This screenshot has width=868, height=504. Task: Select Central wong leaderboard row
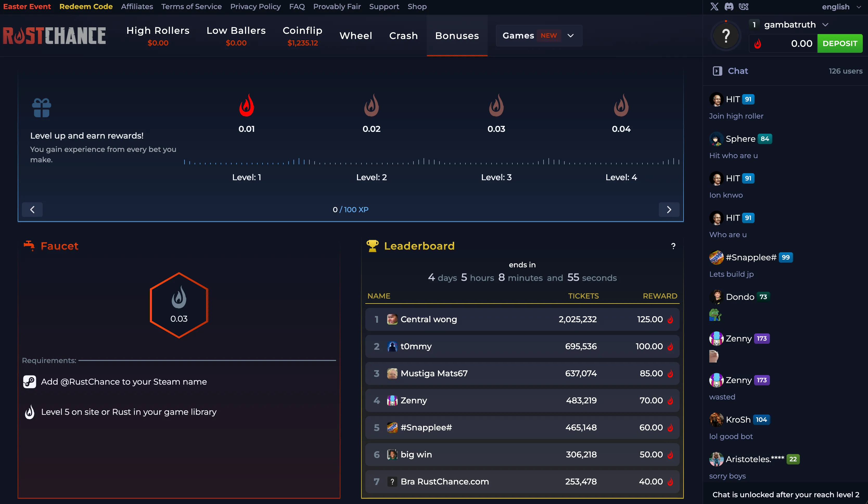tap(522, 319)
